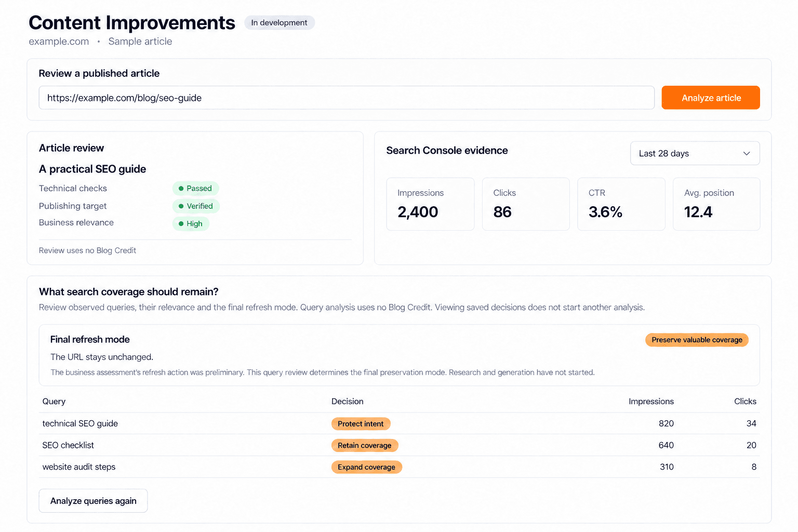The width and height of the screenshot is (798, 532).
Task: Click the Passed status badge
Action: [195, 188]
